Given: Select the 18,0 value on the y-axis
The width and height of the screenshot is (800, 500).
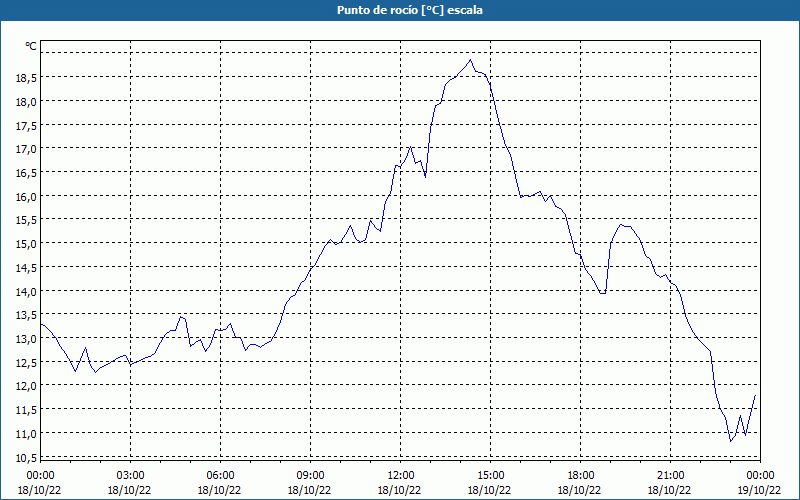Looking at the screenshot, I should (26, 102).
